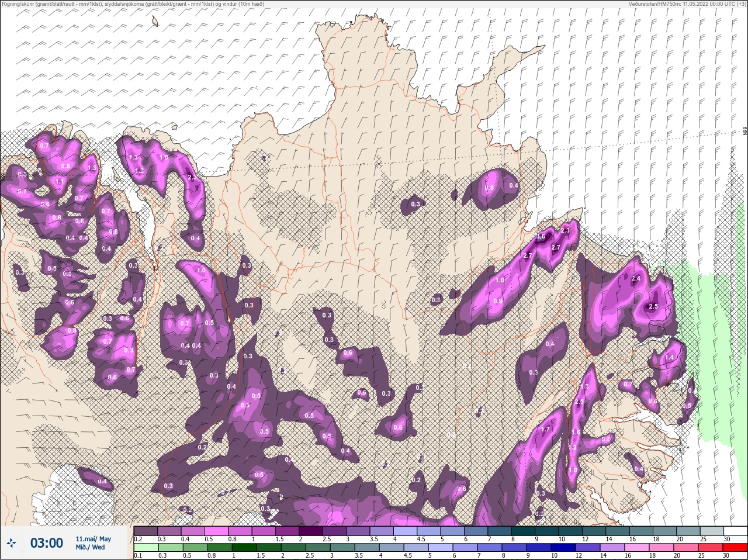Click the 1.1 precipitation value on the map
The height and width of the screenshot is (560, 748).
click(x=59, y=182)
